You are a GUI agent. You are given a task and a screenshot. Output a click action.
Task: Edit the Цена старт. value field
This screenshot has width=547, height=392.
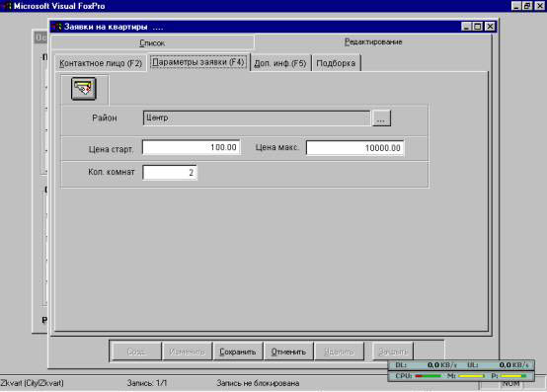tap(192, 147)
